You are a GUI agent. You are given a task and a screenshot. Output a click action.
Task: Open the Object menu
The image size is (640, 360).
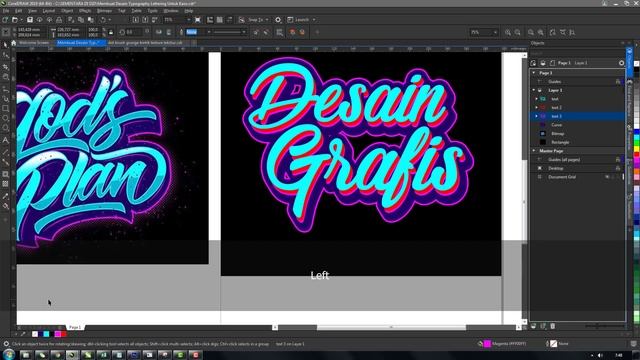pos(67,11)
